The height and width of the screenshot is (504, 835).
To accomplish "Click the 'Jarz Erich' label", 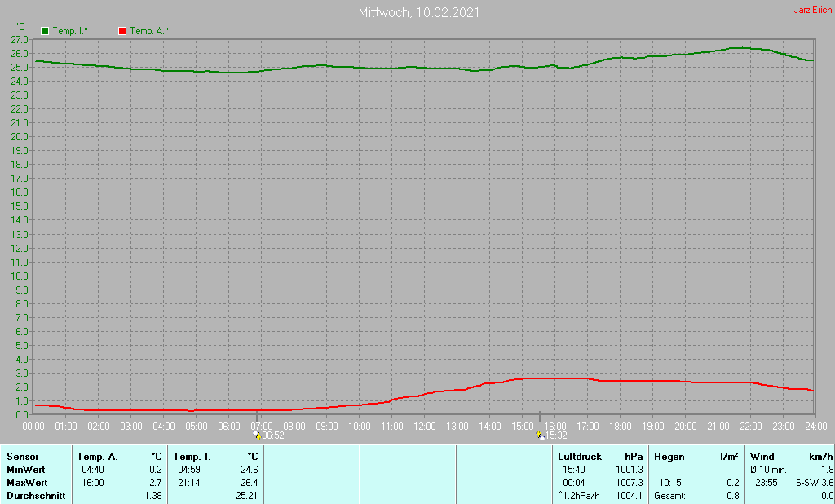I will pyautogui.click(x=813, y=10).
